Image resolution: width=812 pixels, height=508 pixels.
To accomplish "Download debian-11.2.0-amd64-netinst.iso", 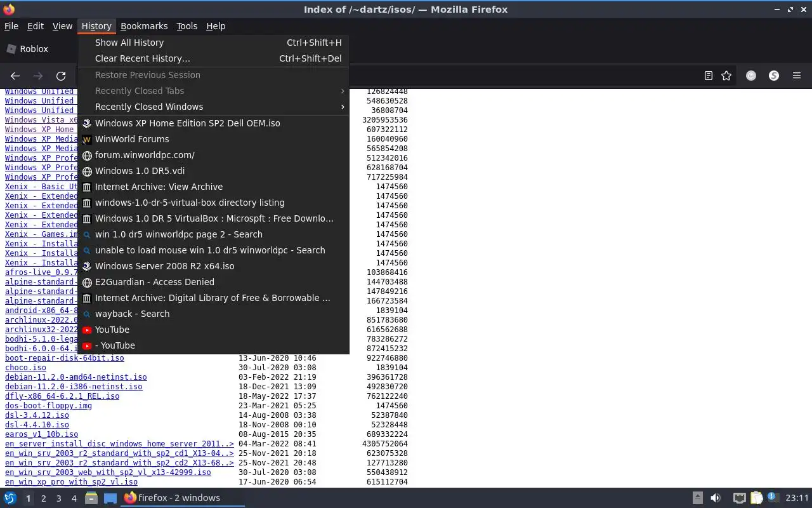I will [76, 377].
